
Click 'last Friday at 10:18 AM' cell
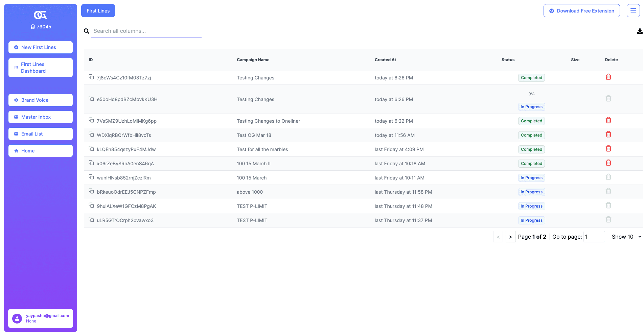point(400,164)
